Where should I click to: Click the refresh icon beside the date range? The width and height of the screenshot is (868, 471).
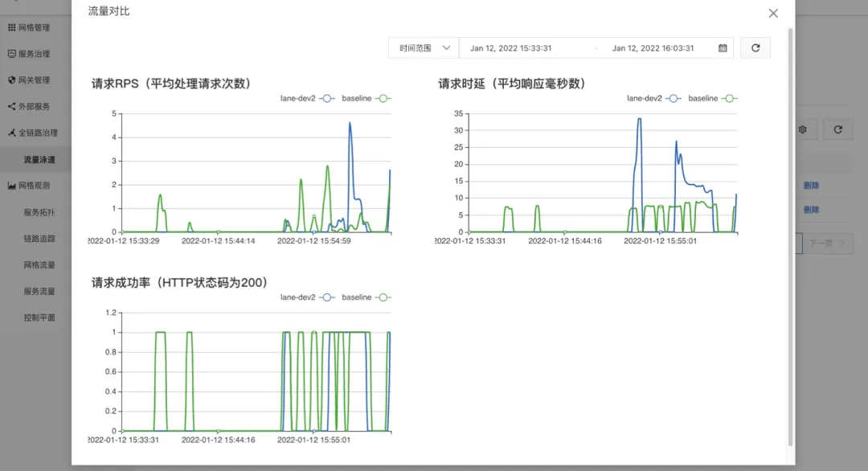[x=755, y=48]
